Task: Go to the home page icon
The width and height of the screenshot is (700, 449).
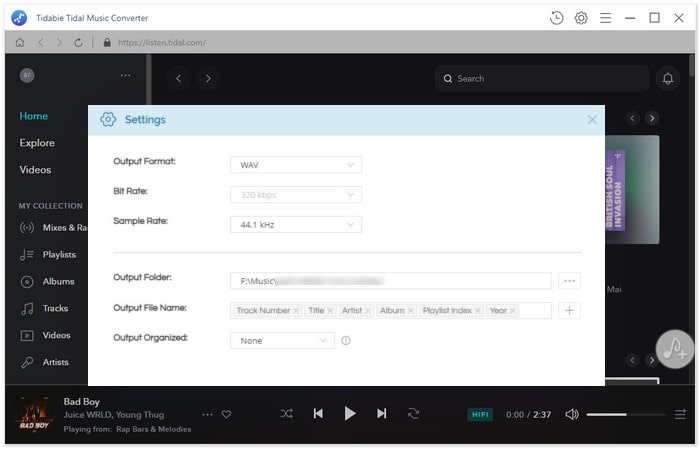Action: click(x=20, y=42)
